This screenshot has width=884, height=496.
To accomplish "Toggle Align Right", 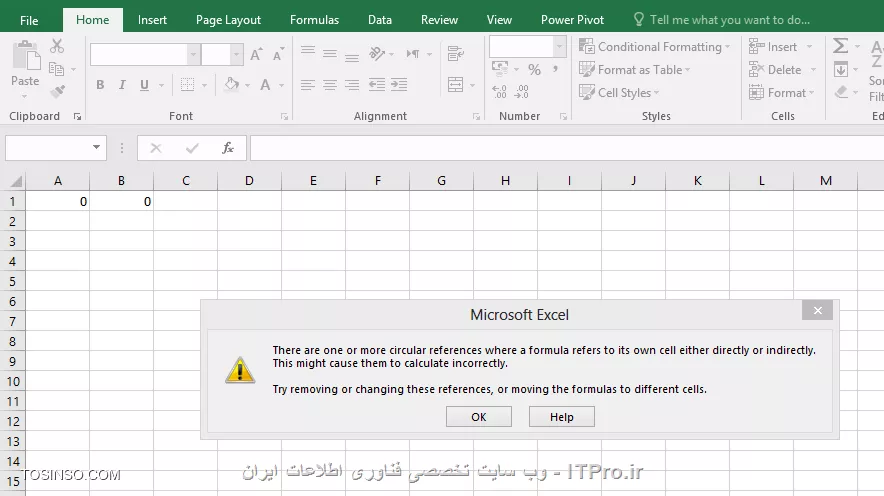I will tap(352, 85).
